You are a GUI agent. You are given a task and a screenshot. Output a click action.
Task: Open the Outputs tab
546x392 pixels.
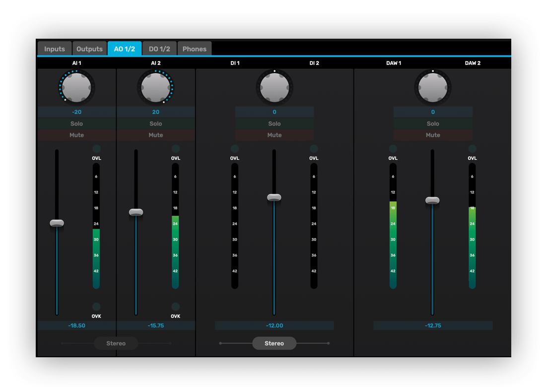click(x=89, y=49)
